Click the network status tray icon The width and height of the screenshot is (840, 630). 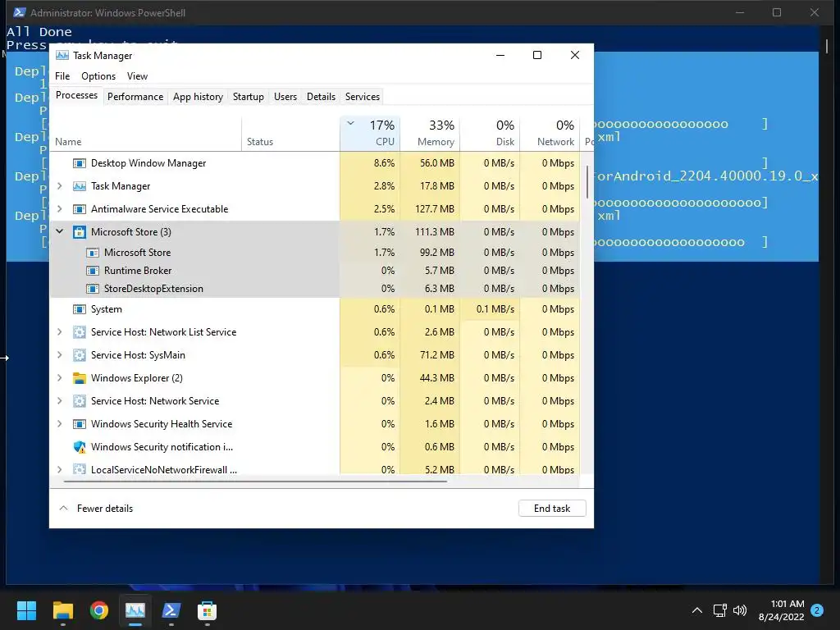pyautogui.click(x=719, y=610)
